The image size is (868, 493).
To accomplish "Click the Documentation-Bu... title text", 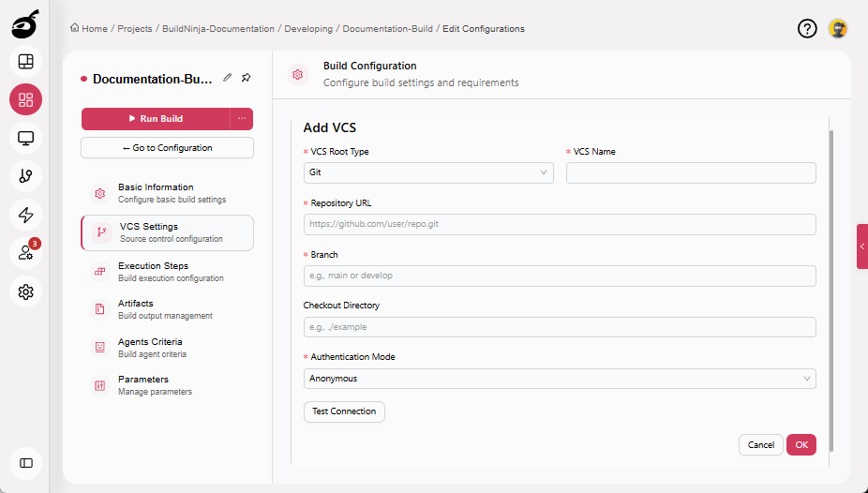I will pyautogui.click(x=152, y=79).
